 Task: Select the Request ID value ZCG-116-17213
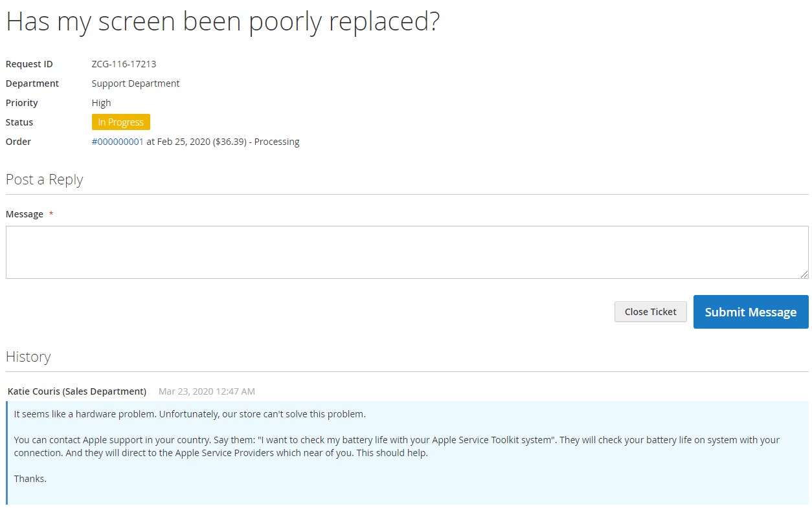point(124,64)
